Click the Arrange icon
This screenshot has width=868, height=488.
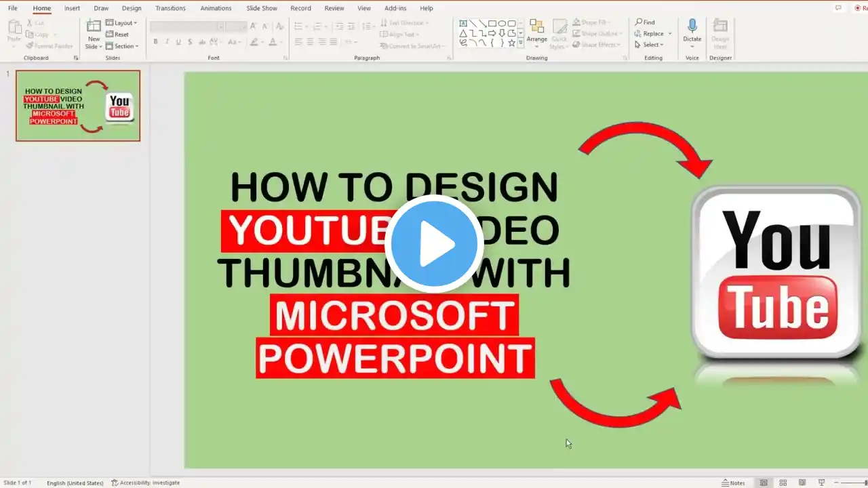(x=536, y=26)
